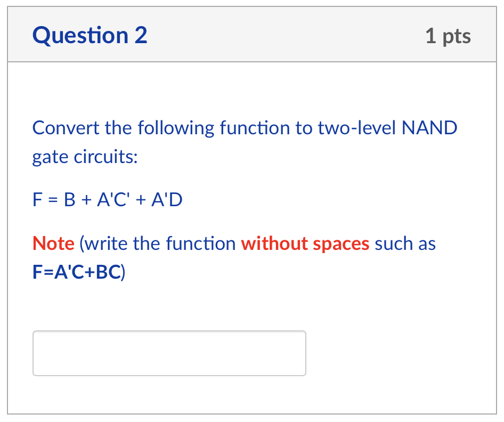Click the function F=B+A'C'+A'D text

[x=107, y=200]
